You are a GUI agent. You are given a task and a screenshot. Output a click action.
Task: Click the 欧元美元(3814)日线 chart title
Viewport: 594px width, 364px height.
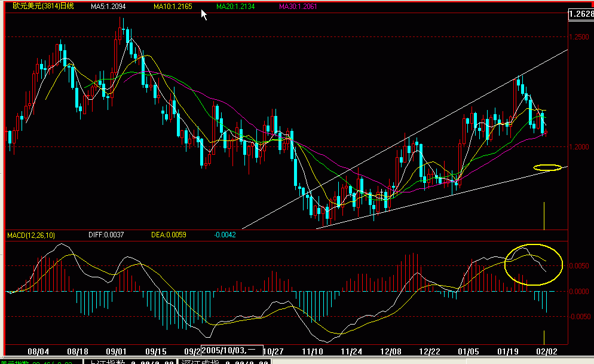(43, 6)
